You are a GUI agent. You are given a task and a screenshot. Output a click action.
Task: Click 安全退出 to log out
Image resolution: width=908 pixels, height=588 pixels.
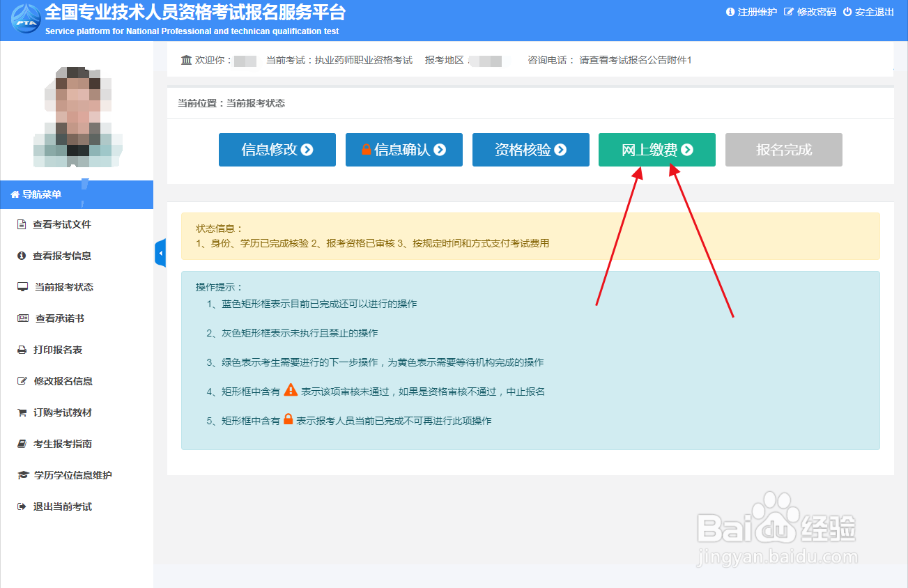870,12
